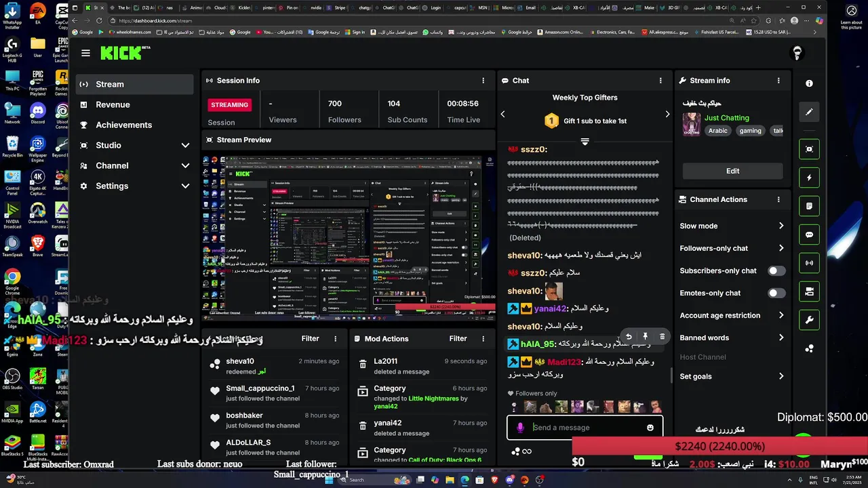Open Followers-only chat options
The height and width of the screenshot is (488, 868).
coord(732,249)
